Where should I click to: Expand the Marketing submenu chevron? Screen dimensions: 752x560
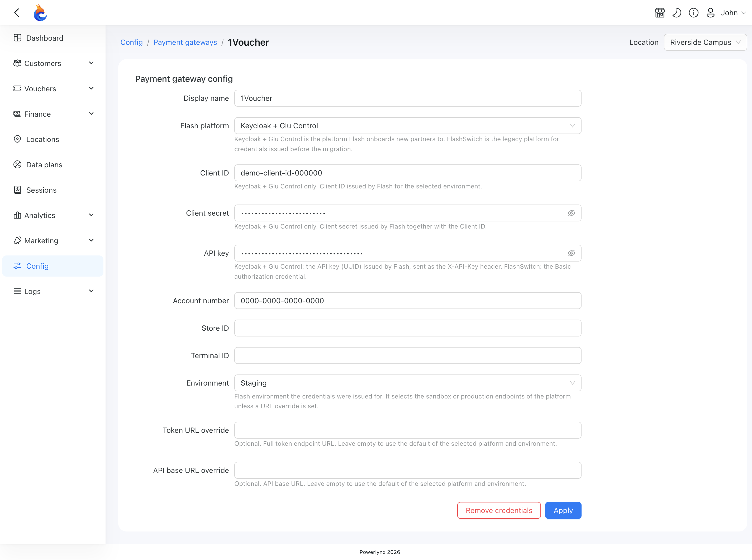[91, 240]
